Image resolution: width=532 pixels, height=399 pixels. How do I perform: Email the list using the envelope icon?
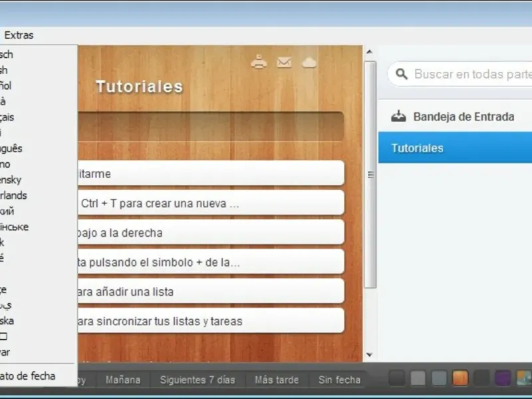tap(284, 63)
